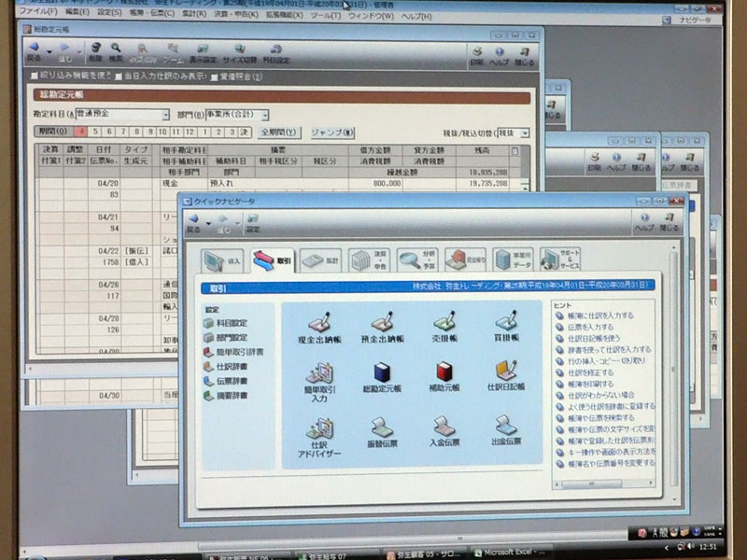
Task: Switch to the 決算・申告 tab
Action: [369, 260]
